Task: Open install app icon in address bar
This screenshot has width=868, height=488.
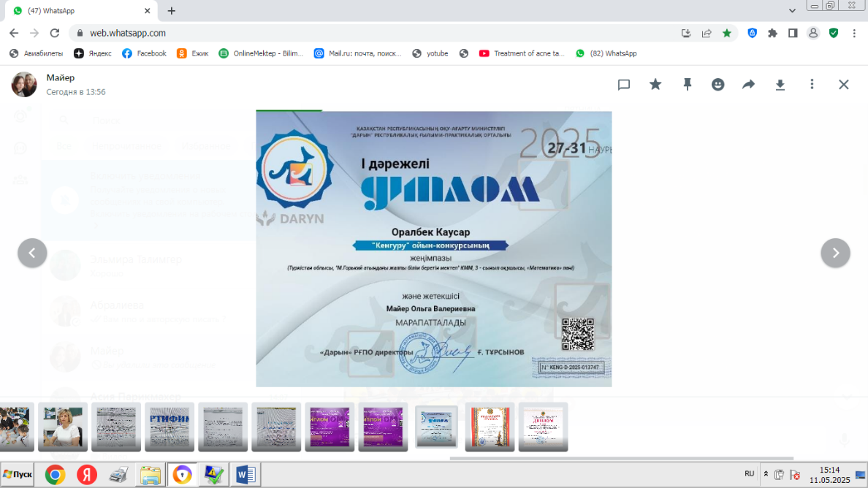Action: coord(686,33)
